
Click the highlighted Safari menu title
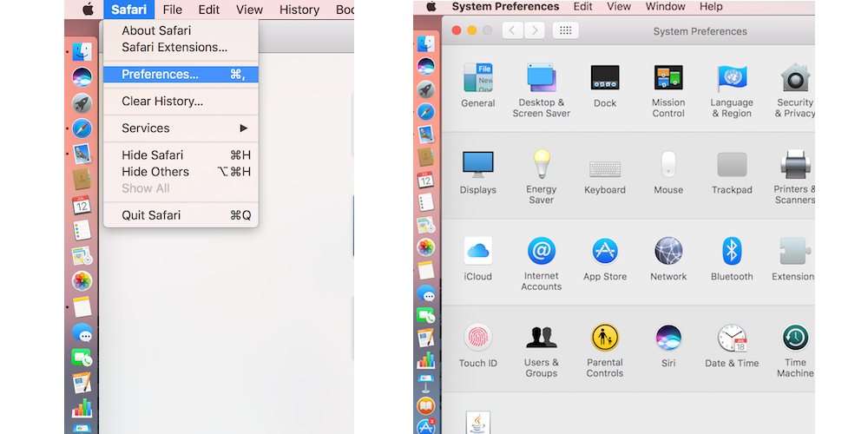(129, 10)
